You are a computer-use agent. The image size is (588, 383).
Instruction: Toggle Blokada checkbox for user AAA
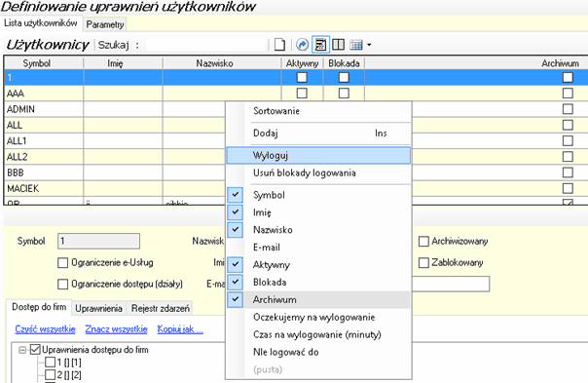point(344,94)
